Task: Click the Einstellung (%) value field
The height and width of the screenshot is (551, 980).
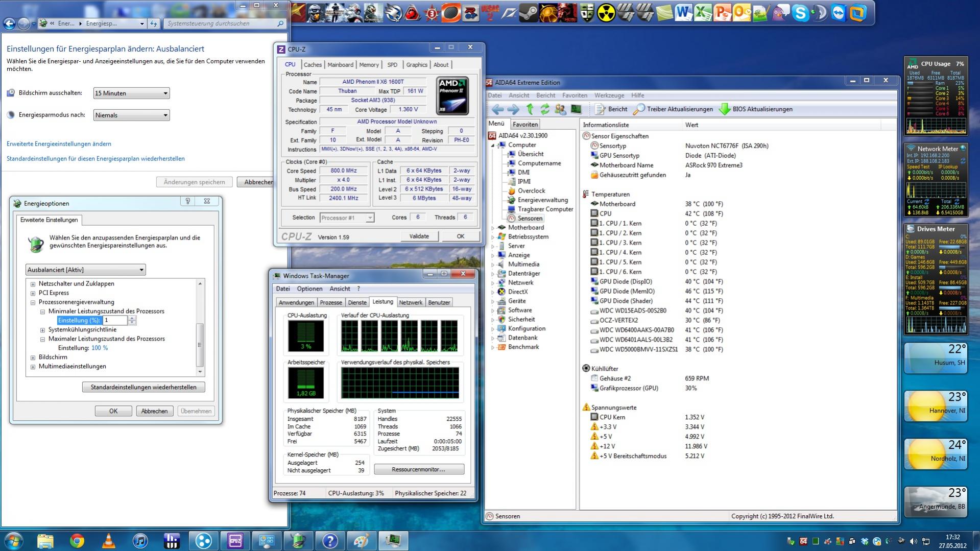Action: pos(115,320)
